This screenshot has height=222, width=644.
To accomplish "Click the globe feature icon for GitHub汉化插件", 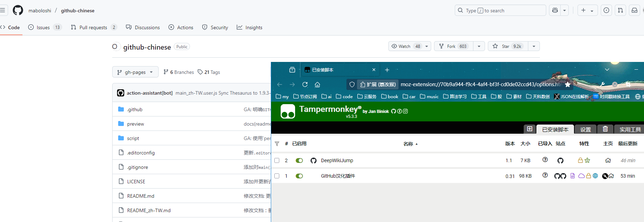I will click(x=595, y=176).
